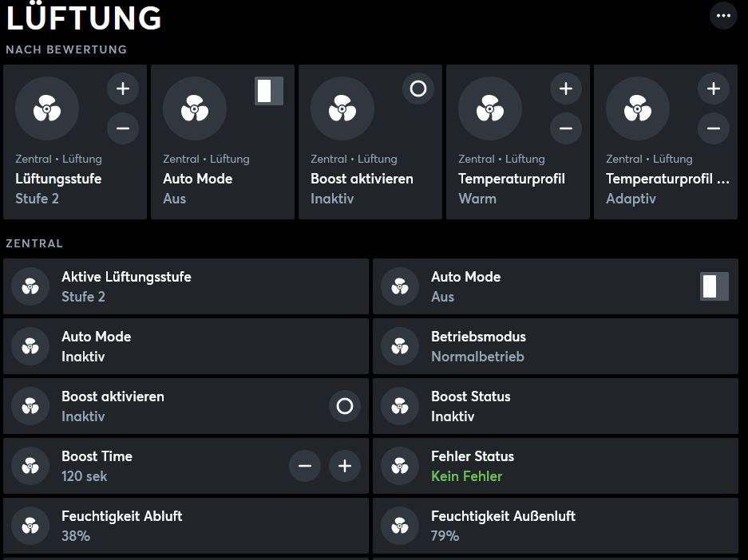Click fan icon of Lüftungsstufe card
The width and height of the screenshot is (748, 560).
click(47, 108)
